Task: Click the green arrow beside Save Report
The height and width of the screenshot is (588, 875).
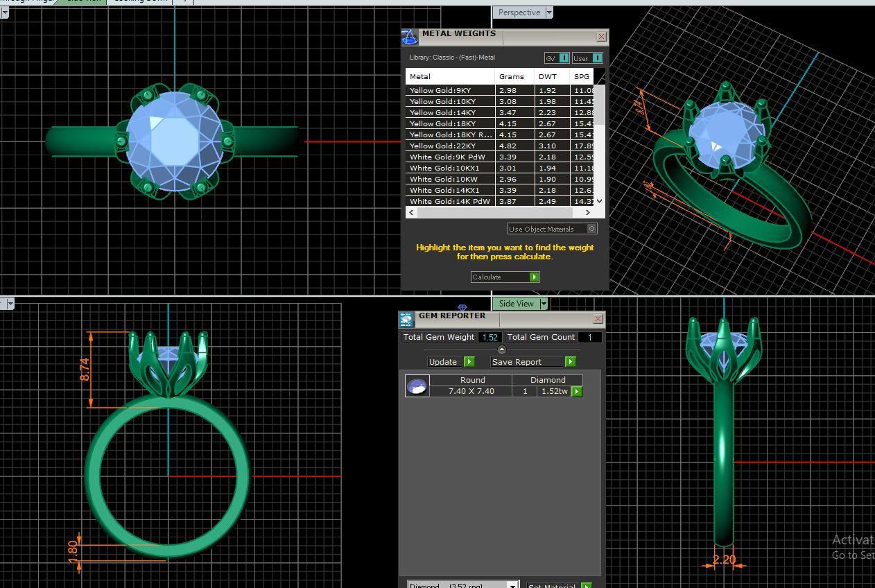Action: click(570, 362)
